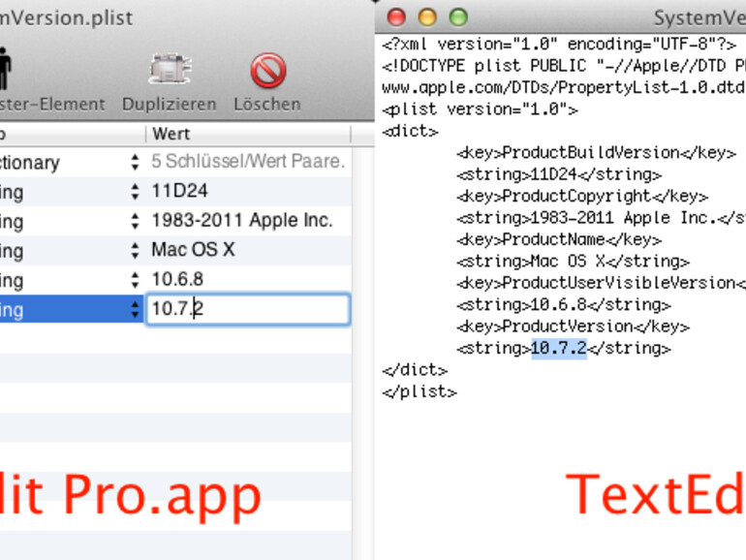Click the xml version declaration line
Viewport: 746px width, 560px height.
(560, 45)
